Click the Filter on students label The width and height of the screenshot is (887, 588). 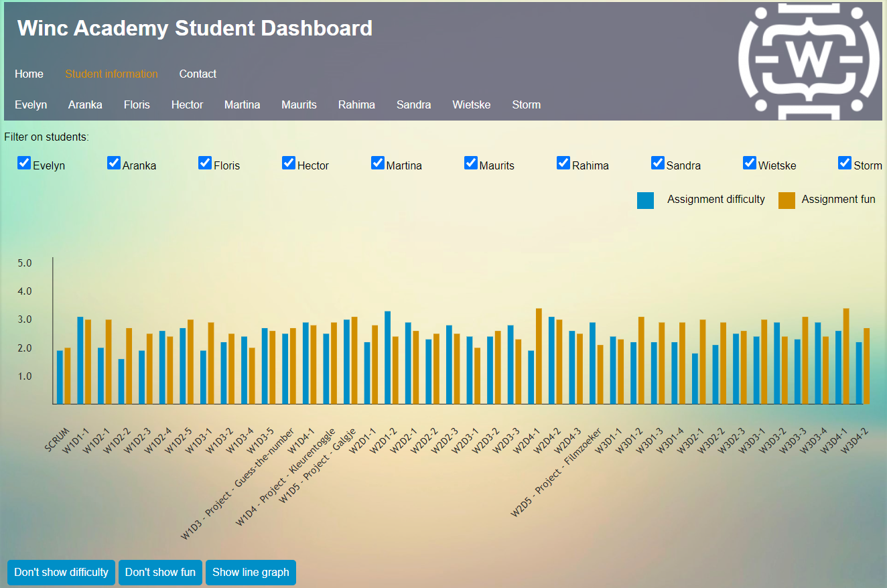tap(46, 137)
